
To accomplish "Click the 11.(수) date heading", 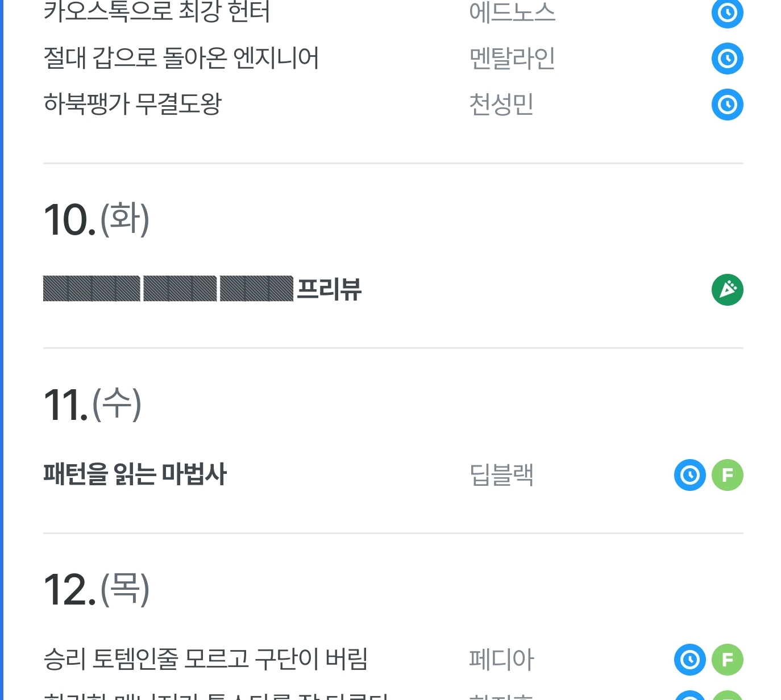I will tap(92, 405).
